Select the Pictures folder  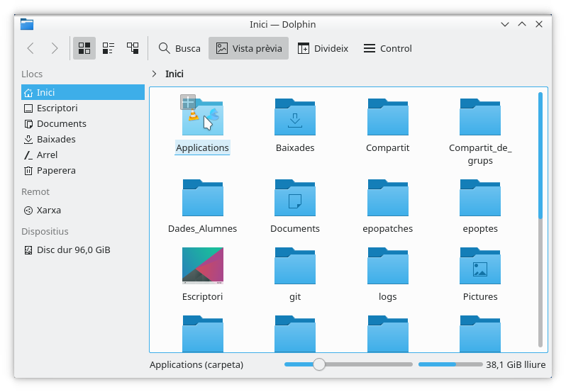tap(480, 266)
